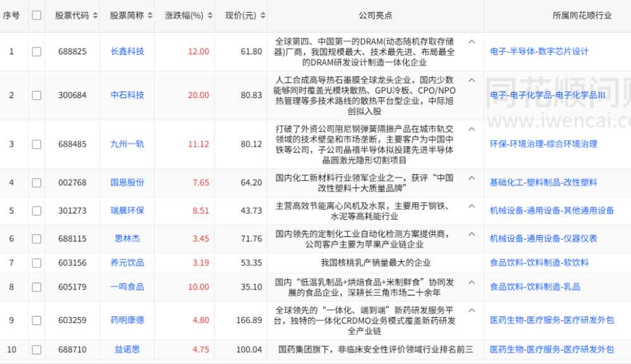Collapse 药明康德 company highlight text
The height and width of the screenshot is (364, 631).
[472, 310]
